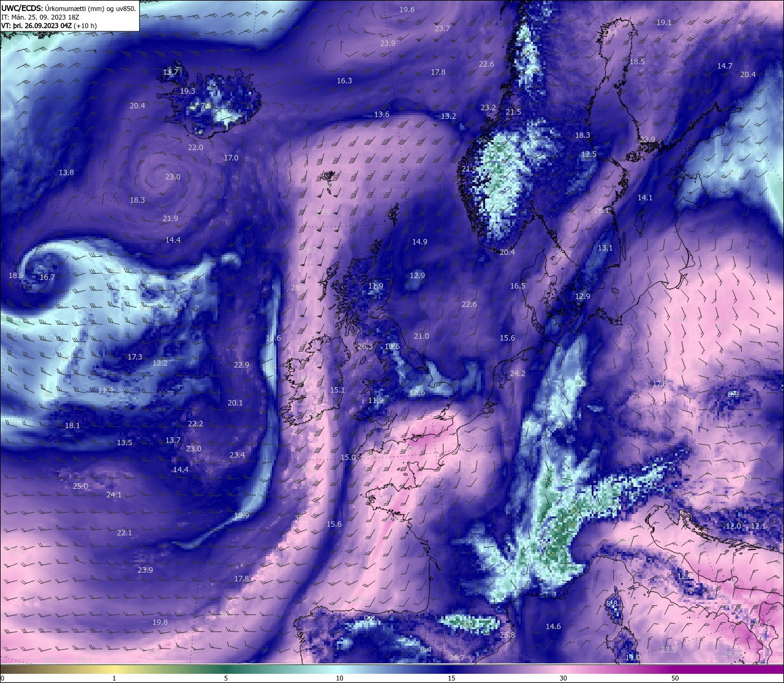
Task: Click the '22.0' value south of Iceland
Action: (195, 148)
